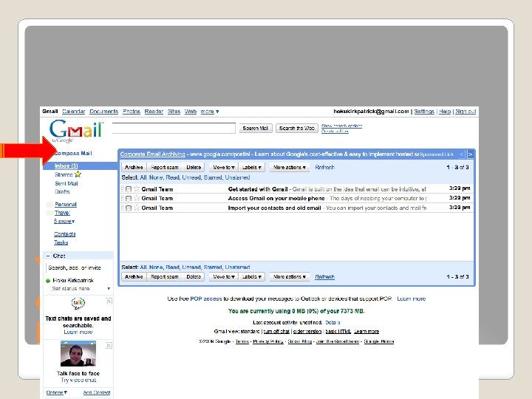This screenshot has width=532, height=399.
Task: Tick checkbox for 'Access Gmail on your mobile phone'
Action: tap(129, 199)
